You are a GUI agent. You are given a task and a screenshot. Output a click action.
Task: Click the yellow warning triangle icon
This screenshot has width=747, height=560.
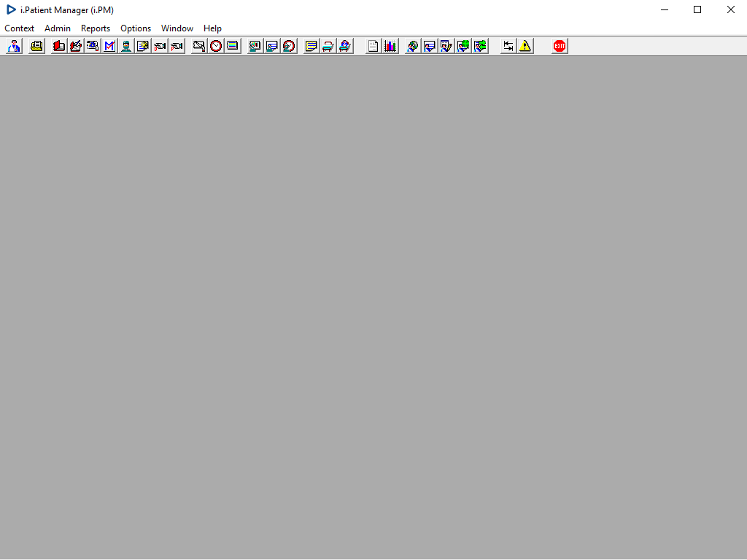click(525, 46)
